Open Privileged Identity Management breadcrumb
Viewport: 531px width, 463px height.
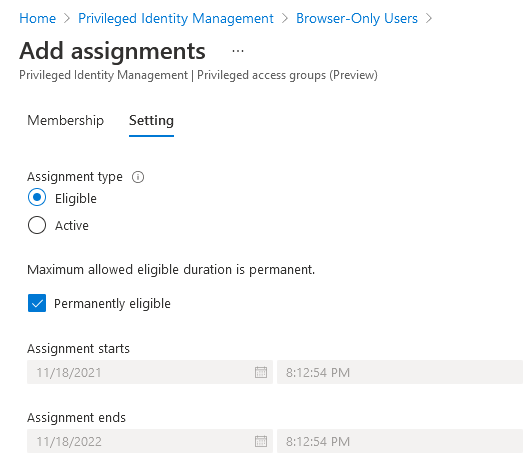point(176,18)
